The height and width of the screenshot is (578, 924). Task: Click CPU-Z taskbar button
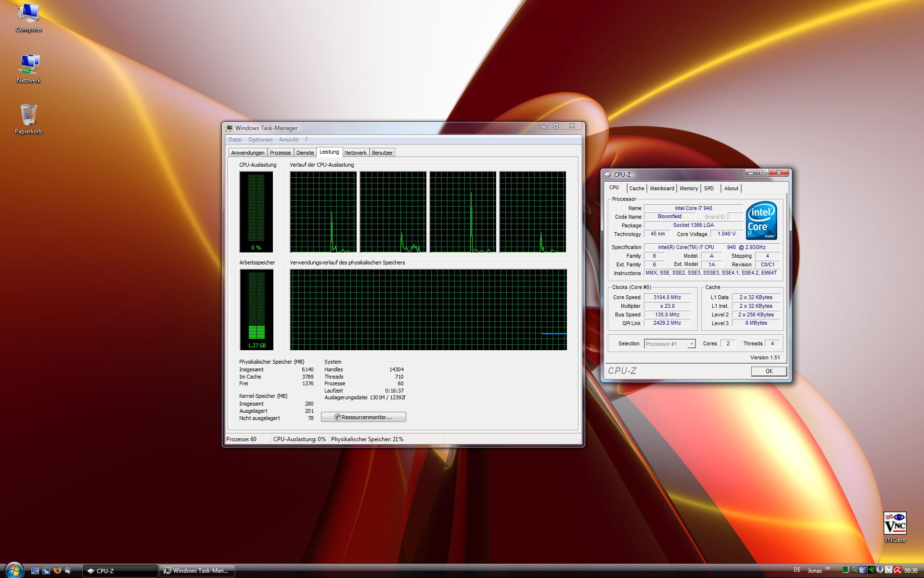119,571
